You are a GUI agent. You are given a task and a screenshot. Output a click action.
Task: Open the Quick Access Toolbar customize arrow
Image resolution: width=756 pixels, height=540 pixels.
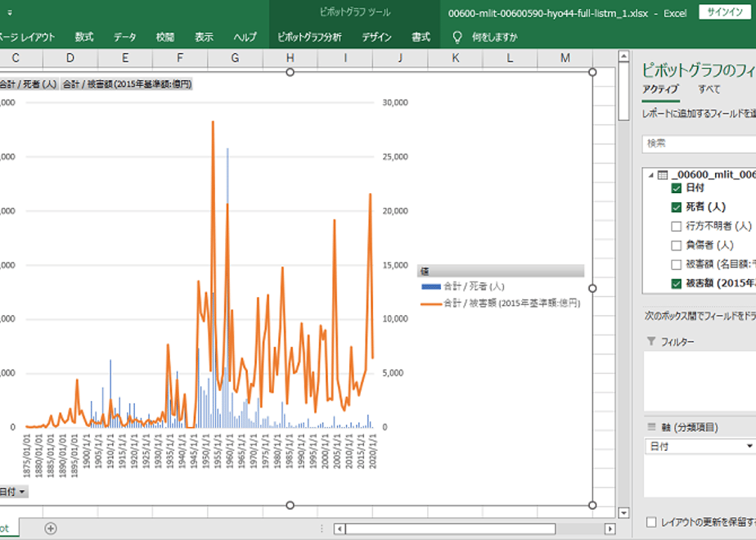pos(10,13)
